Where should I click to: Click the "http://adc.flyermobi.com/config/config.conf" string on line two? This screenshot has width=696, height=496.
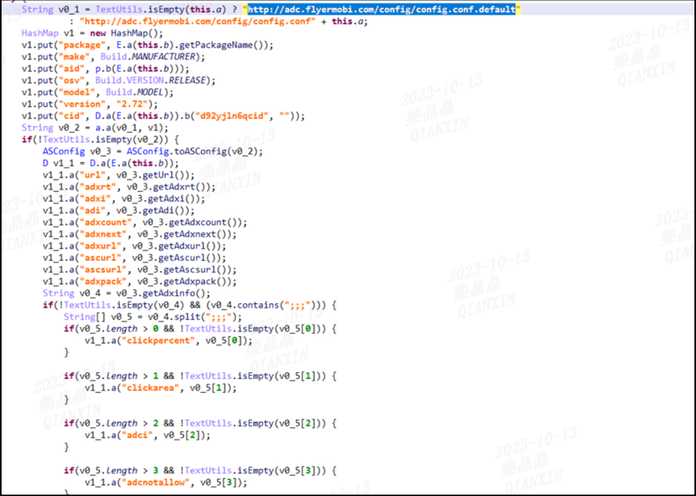pyautogui.click(x=198, y=21)
